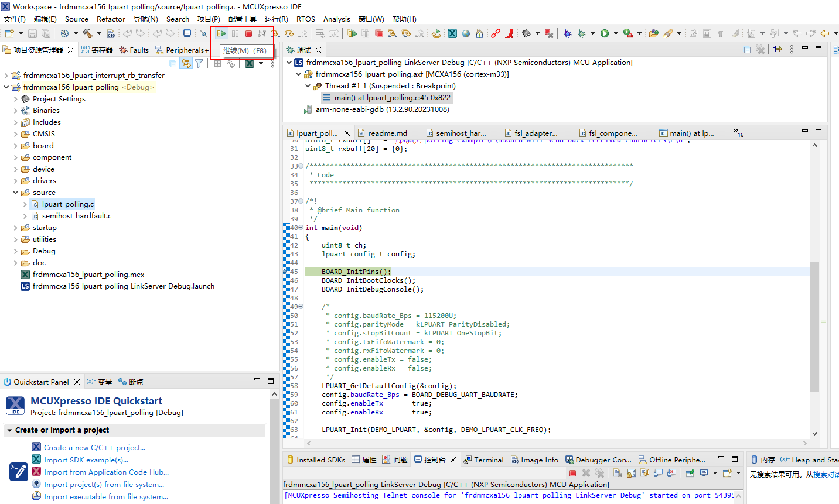
Task: Open the Analysis menu
Action: 337,19
